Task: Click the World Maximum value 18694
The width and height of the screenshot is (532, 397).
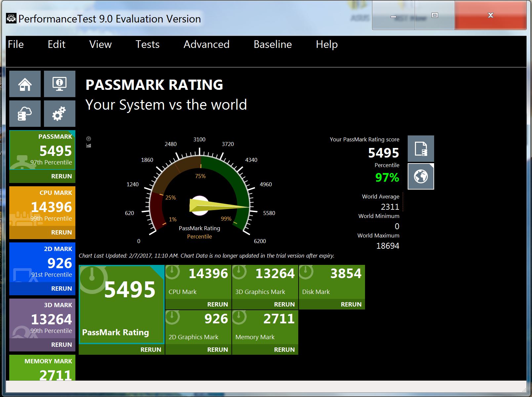Action: [388, 246]
